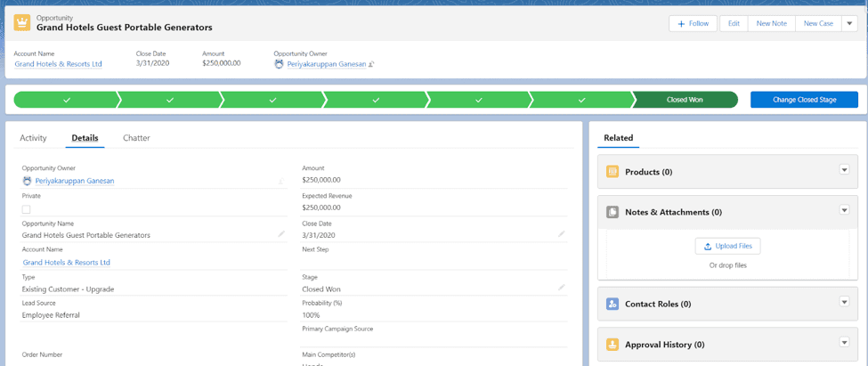
Task: Toggle the Private checkbox
Action: pyautogui.click(x=26, y=209)
